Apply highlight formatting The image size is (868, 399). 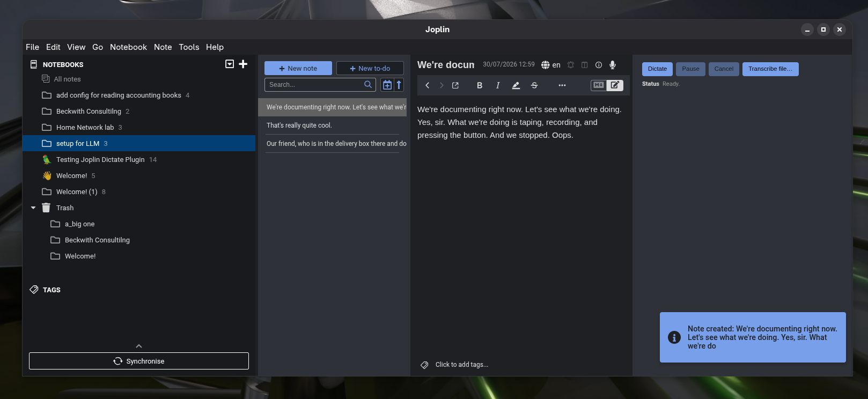(x=516, y=85)
